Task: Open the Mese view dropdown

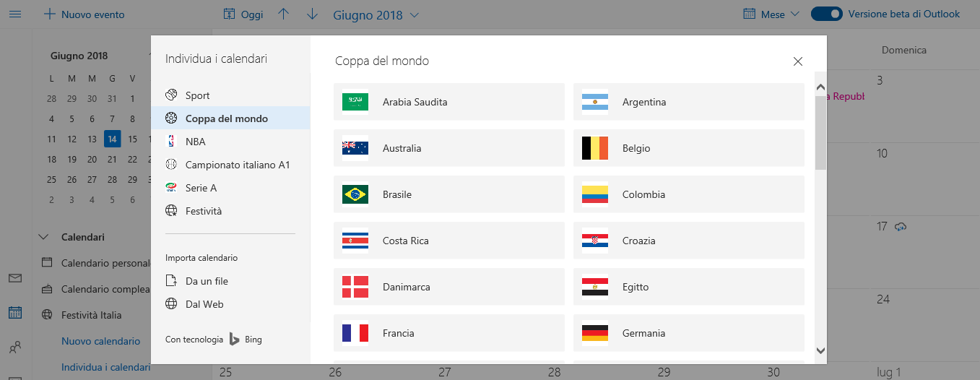Action: [x=771, y=14]
